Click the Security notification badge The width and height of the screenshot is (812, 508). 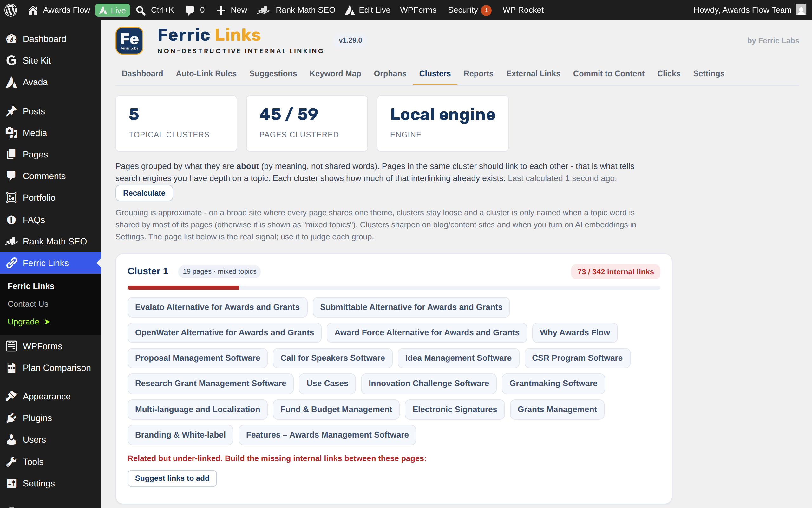(486, 10)
